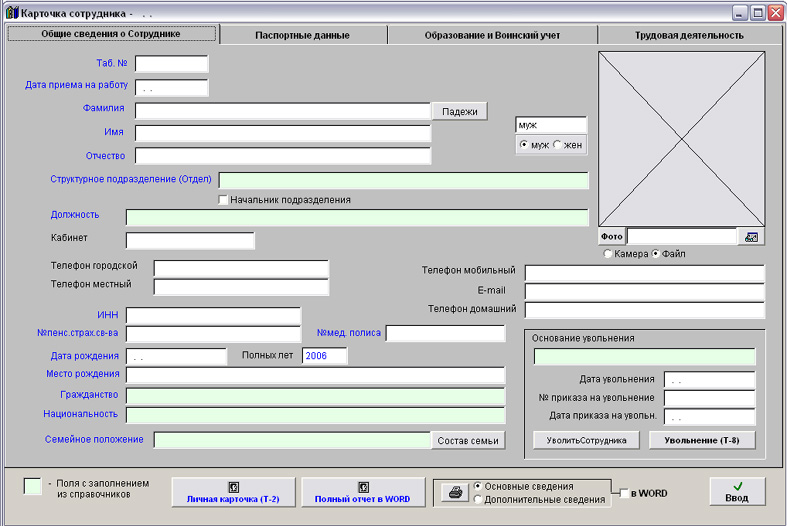Open Личная карточка (Т-2) report
The height and width of the screenshot is (526, 787).
[x=233, y=492]
